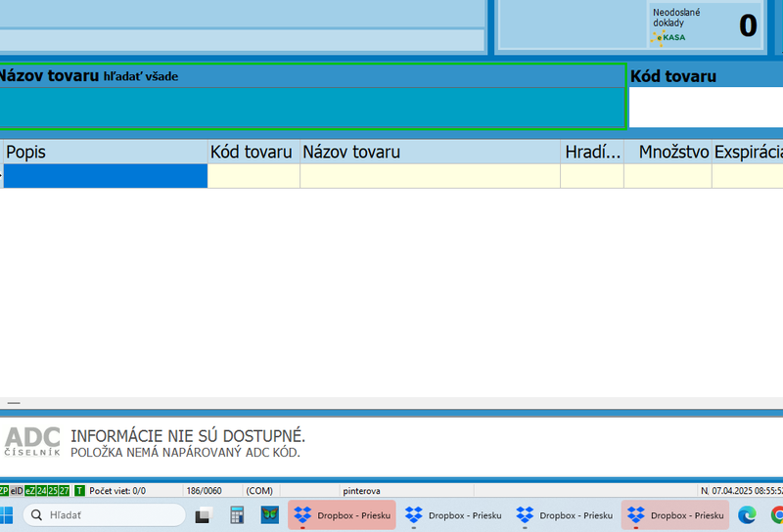Select the highlighted Popis cell in first row
The image size is (783, 532).
[x=105, y=176]
